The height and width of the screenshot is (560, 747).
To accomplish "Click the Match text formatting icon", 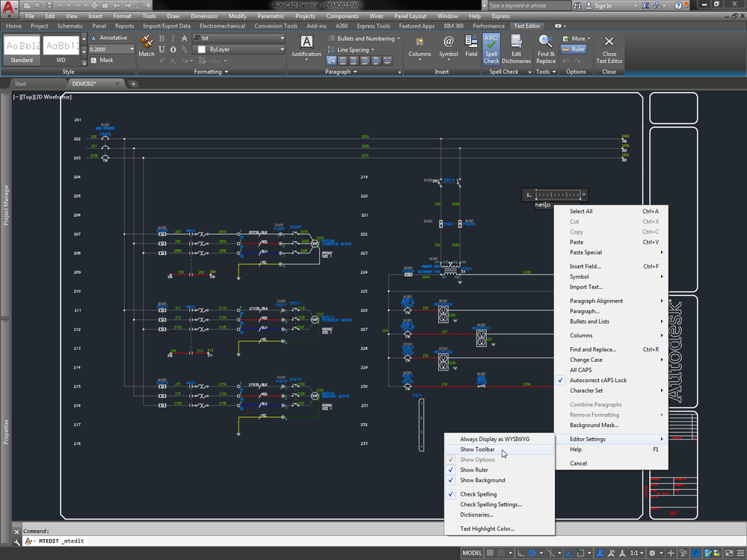I will coord(147,46).
